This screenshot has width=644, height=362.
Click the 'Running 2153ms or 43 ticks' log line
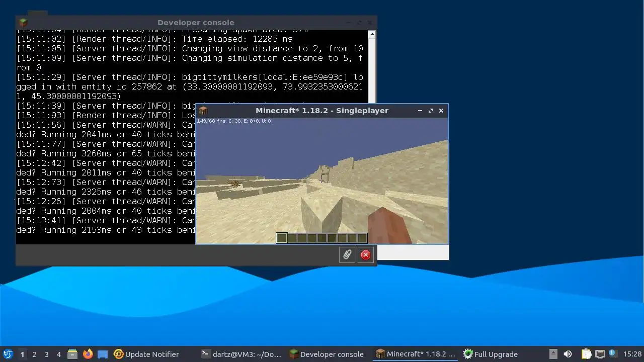point(106,230)
